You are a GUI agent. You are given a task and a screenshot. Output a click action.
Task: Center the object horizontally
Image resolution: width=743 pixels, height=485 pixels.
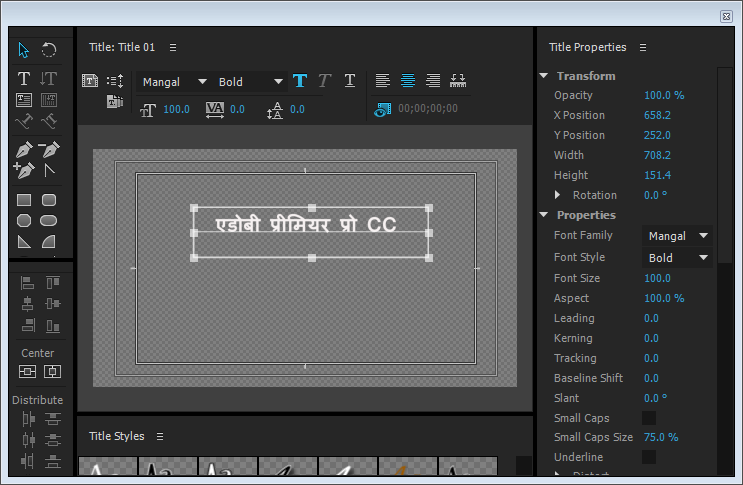[x=52, y=372]
